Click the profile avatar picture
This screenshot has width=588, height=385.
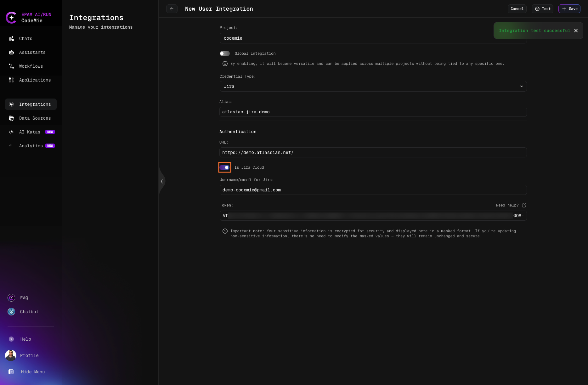coord(11,355)
